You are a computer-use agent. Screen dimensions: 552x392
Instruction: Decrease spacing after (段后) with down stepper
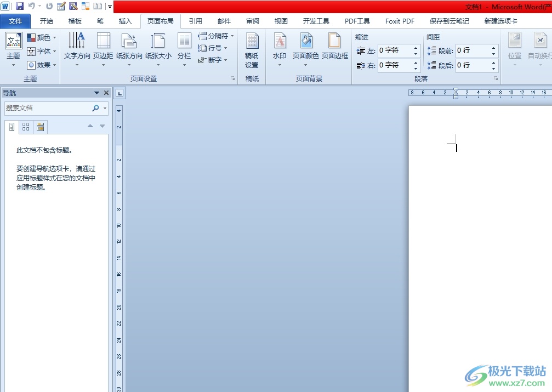pyautogui.click(x=493, y=69)
